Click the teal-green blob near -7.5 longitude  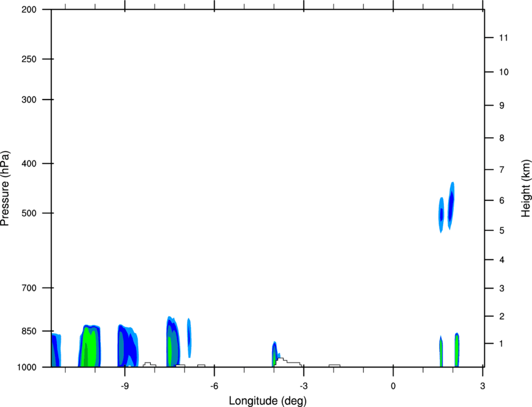click(173, 342)
